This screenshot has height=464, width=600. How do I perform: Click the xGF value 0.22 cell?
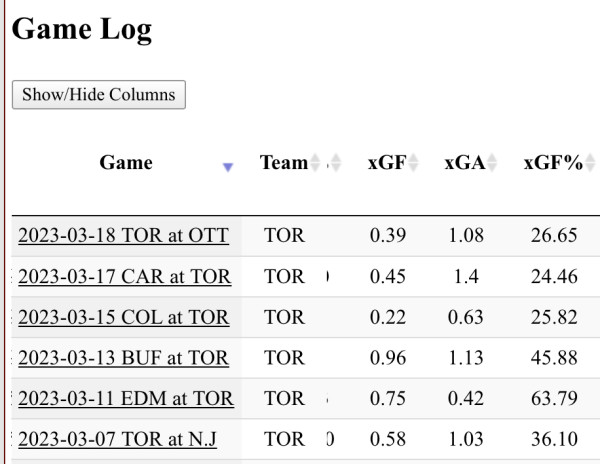(x=388, y=318)
